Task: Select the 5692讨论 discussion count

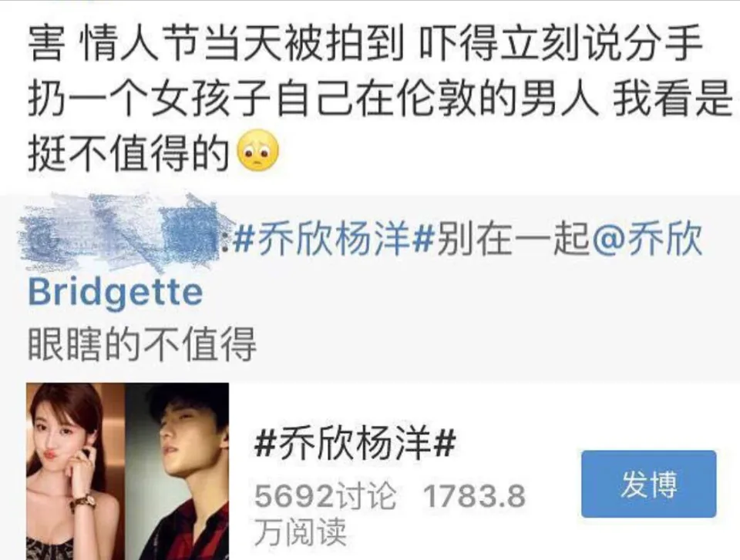Action: coord(325,496)
